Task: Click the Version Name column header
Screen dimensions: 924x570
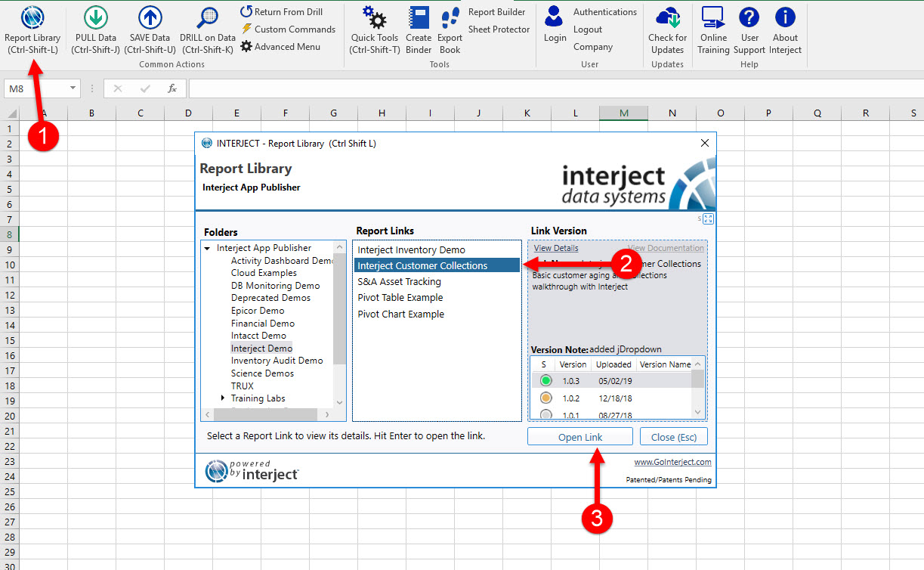Action: [664, 364]
